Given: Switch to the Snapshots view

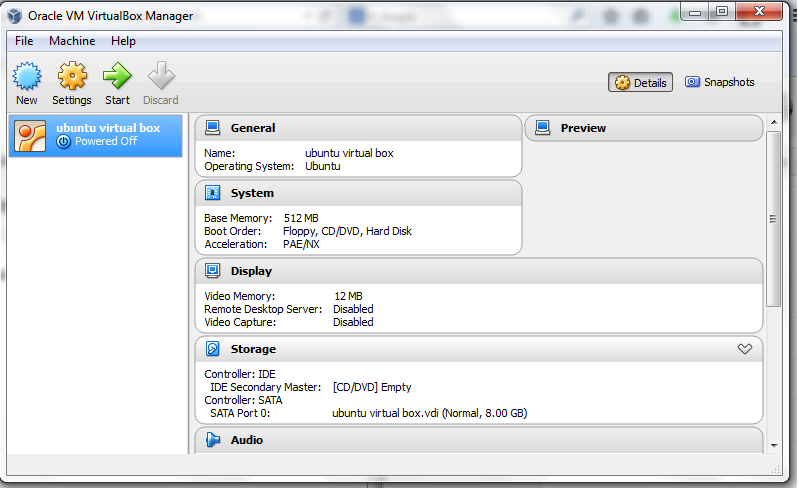Looking at the screenshot, I should tap(720, 82).
